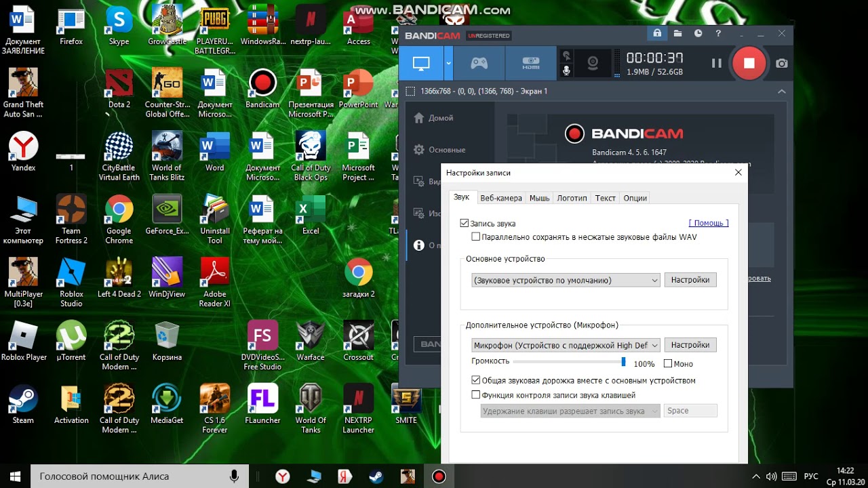
Task: Open Yandex browser from the taskbar
Action: click(x=282, y=476)
